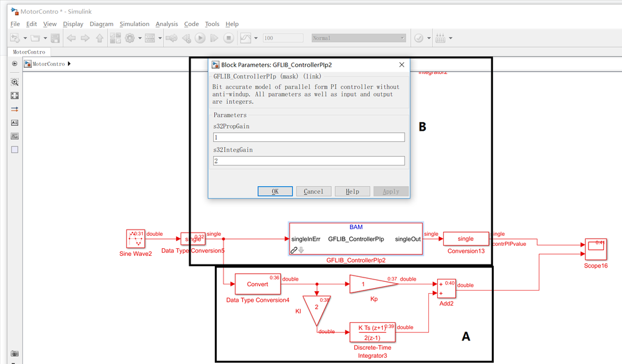Viewport: 622px width, 364px height.
Task: Click Help in Block Parameters dialog
Action: click(x=352, y=191)
